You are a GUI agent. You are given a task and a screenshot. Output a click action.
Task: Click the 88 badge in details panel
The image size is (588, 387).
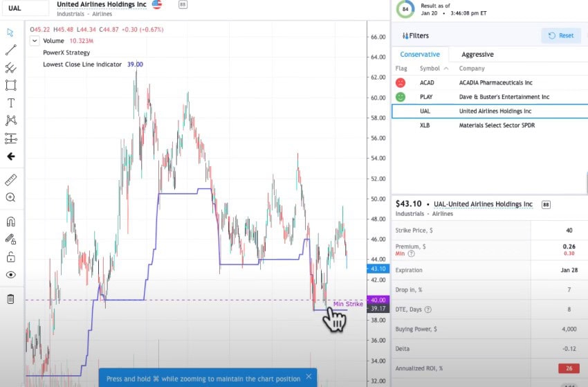(546, 204)
